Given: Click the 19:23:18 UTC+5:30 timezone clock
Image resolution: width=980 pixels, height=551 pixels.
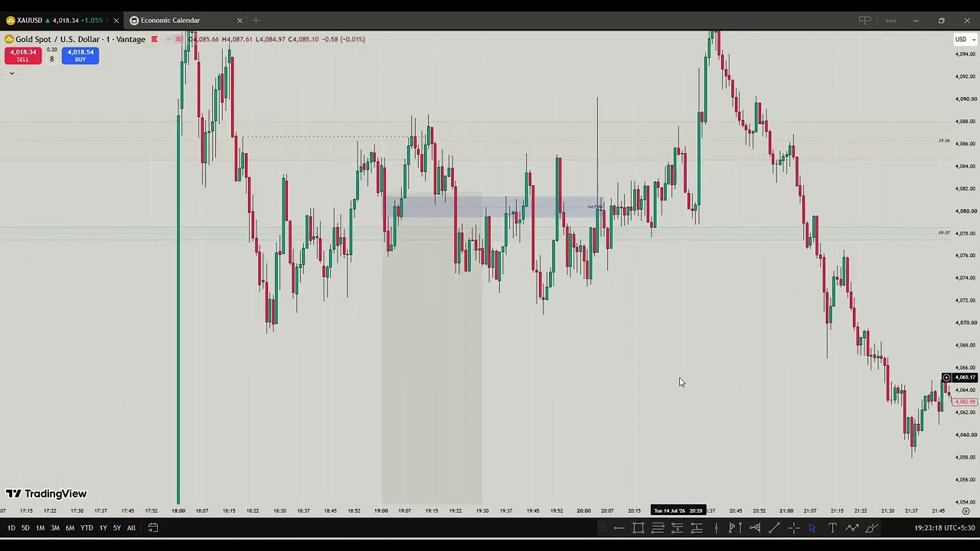Looking at the screenshot, I should pyautogui.click(x=944, y=528).
